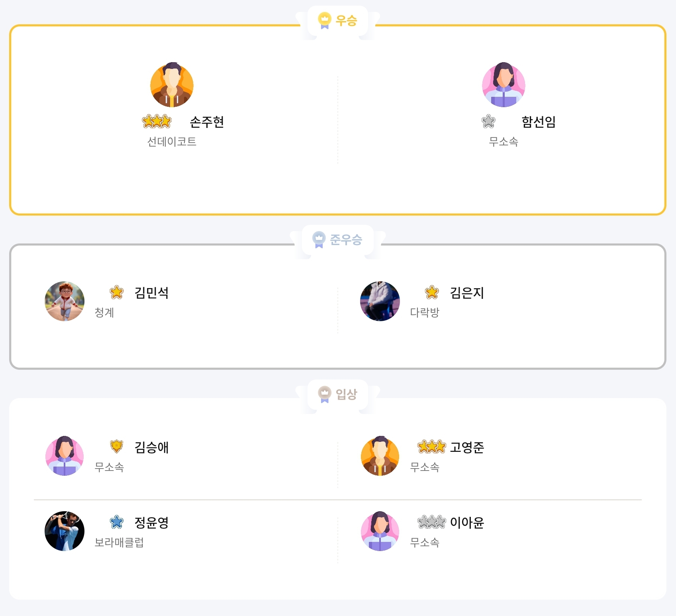
Task: Click the bronze medal icon beside 입상
Action: point(325,394)
